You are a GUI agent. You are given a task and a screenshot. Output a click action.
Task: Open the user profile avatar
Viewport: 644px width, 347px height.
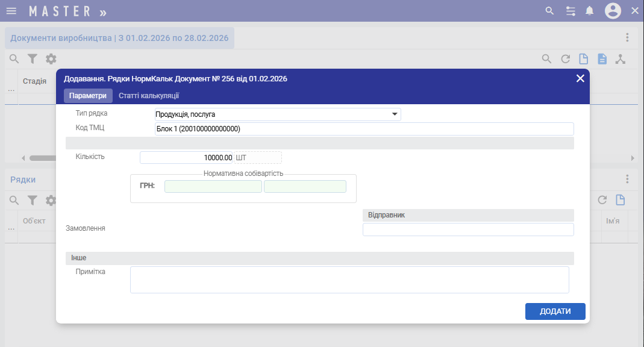click(x=613, y=11)
